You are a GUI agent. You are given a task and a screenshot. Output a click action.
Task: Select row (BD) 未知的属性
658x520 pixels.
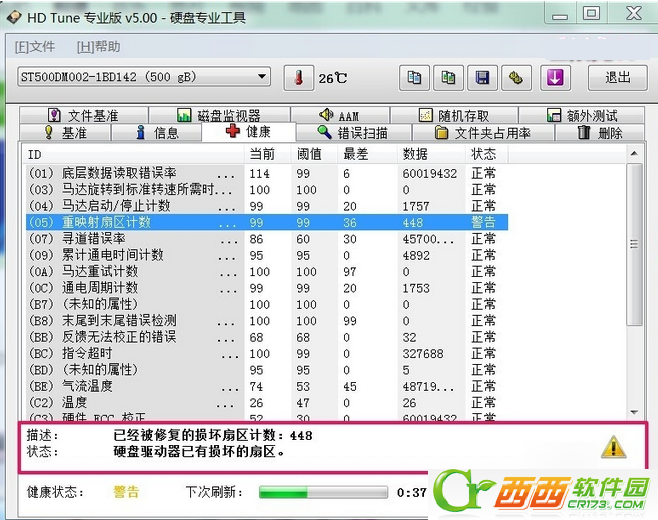pyautogui.click(x=267, y=369)
